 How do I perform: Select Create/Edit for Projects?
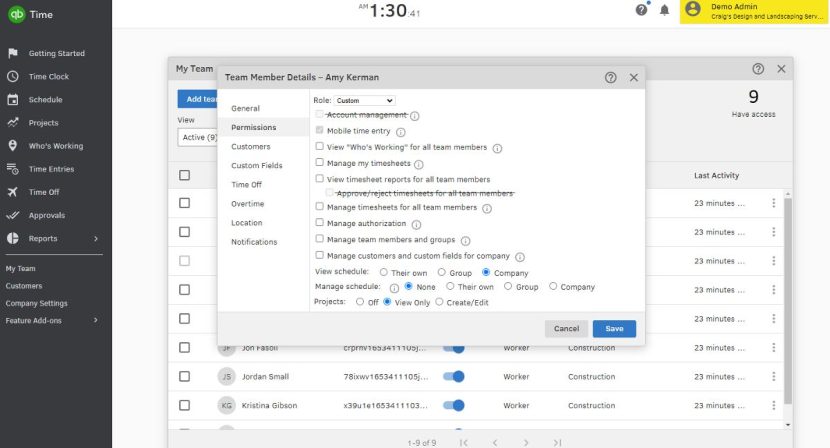click(x=439, y=301)
